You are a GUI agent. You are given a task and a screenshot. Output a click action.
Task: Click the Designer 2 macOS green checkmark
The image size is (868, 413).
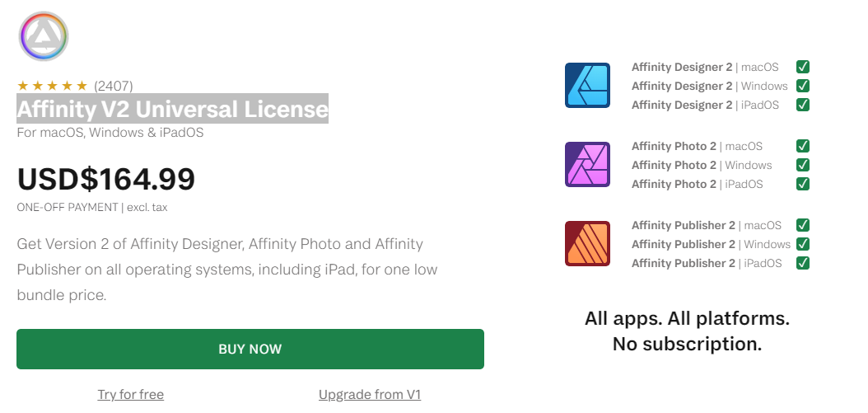tap(803, 67)
